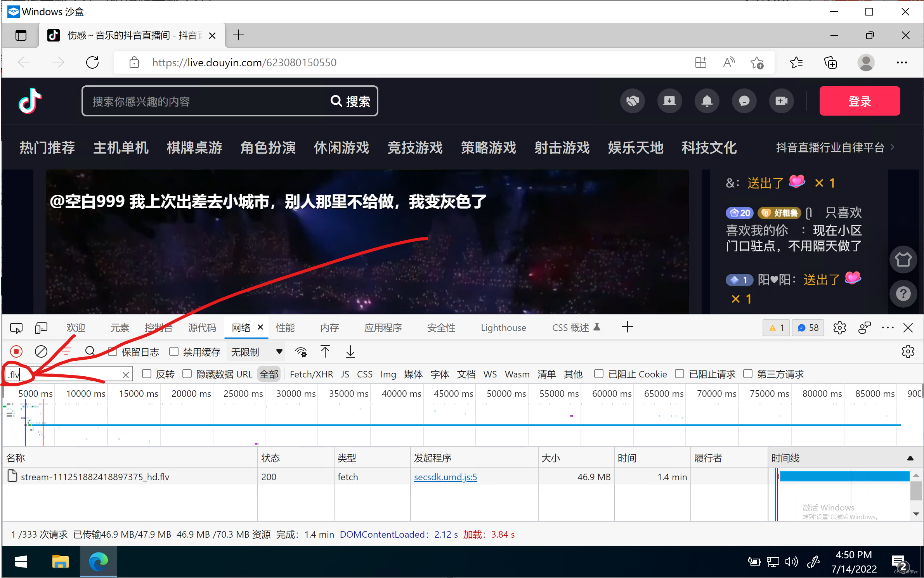Click the import HAR upload arrow
924x578 pixels.
(x=325, y=351)
